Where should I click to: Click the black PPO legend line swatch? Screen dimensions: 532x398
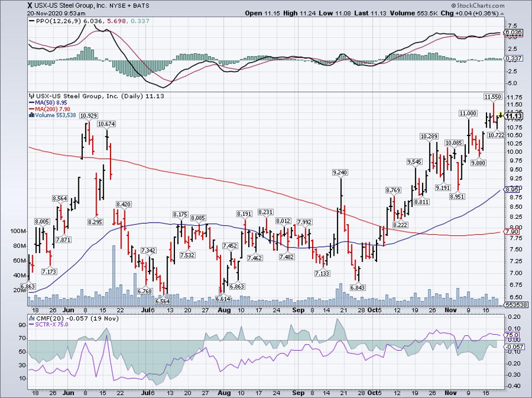(32, 21)
